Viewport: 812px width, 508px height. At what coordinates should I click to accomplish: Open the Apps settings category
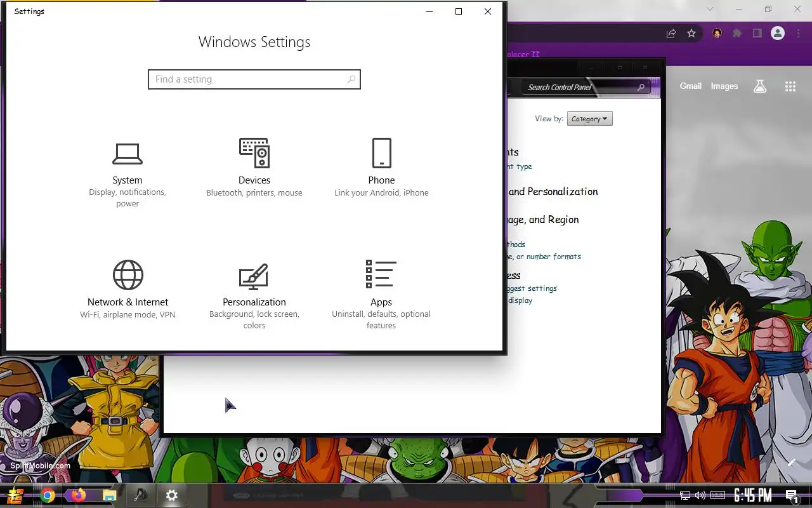tap(381, 295)
